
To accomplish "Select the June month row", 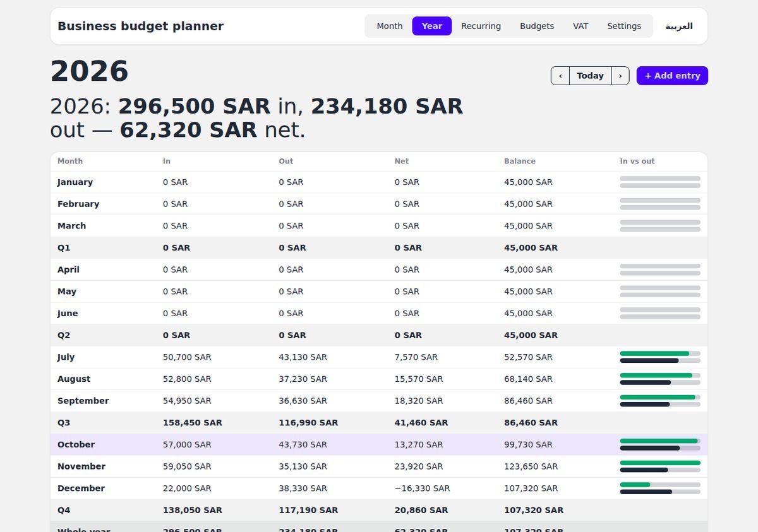I will [379, 314].
